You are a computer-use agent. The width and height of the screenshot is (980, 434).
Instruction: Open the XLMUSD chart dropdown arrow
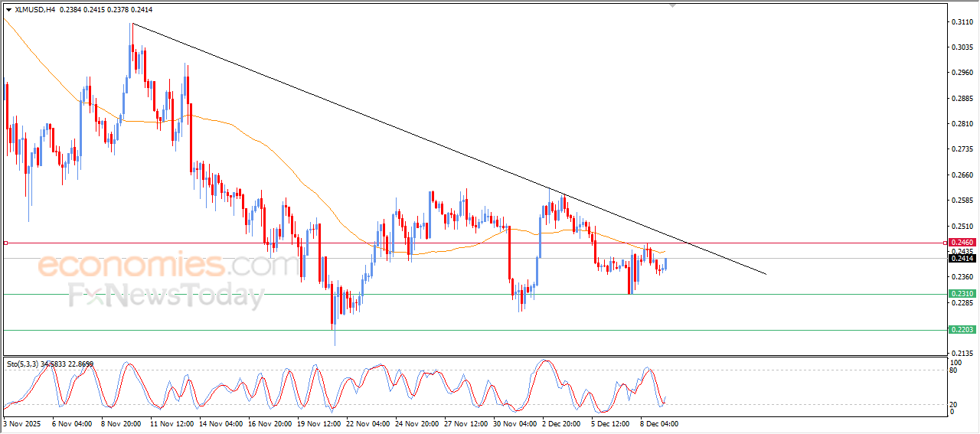8,10
